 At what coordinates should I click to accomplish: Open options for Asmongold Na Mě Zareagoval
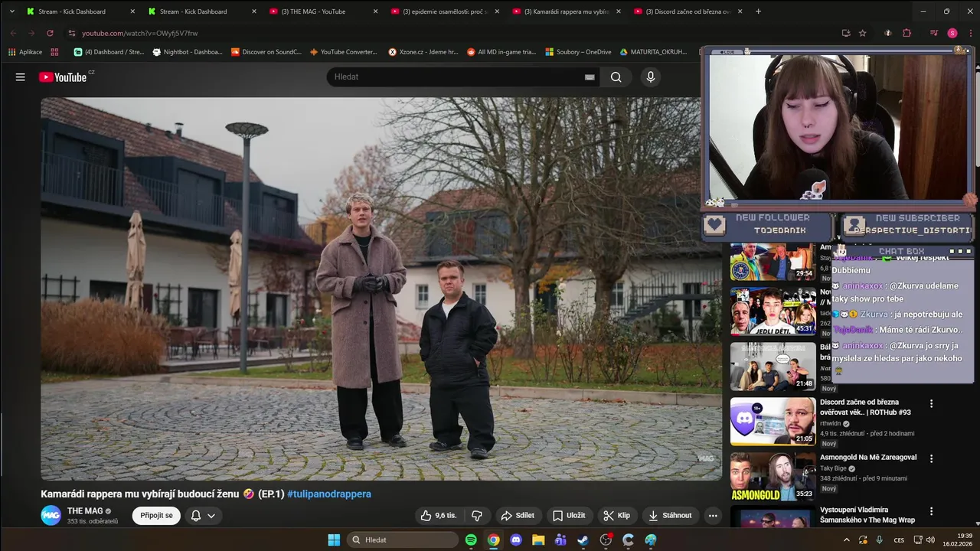tap(932, 459)
